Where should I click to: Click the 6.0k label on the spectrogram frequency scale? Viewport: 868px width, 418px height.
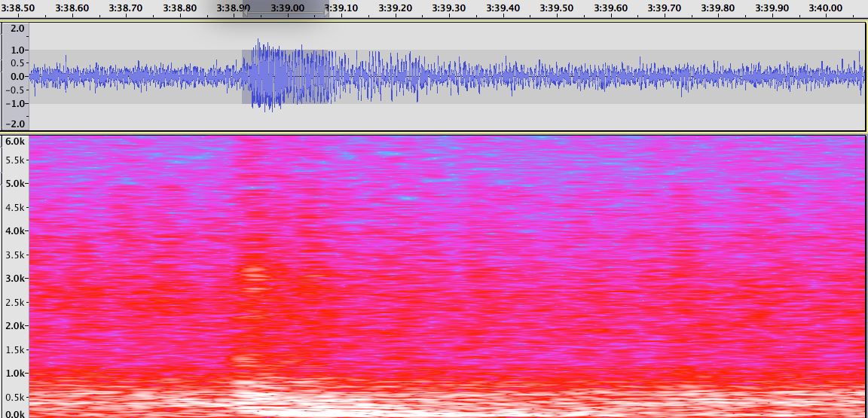click(x=14, y=142)
